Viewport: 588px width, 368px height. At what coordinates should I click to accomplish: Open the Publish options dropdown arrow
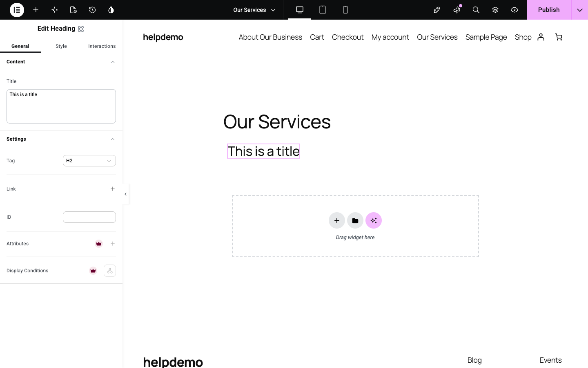[x=580, y=10]
